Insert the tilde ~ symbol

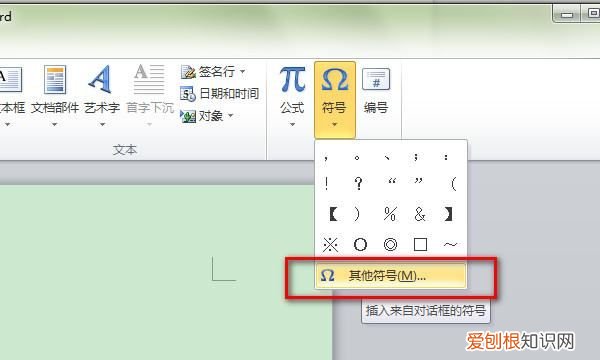tap(450, 244)
